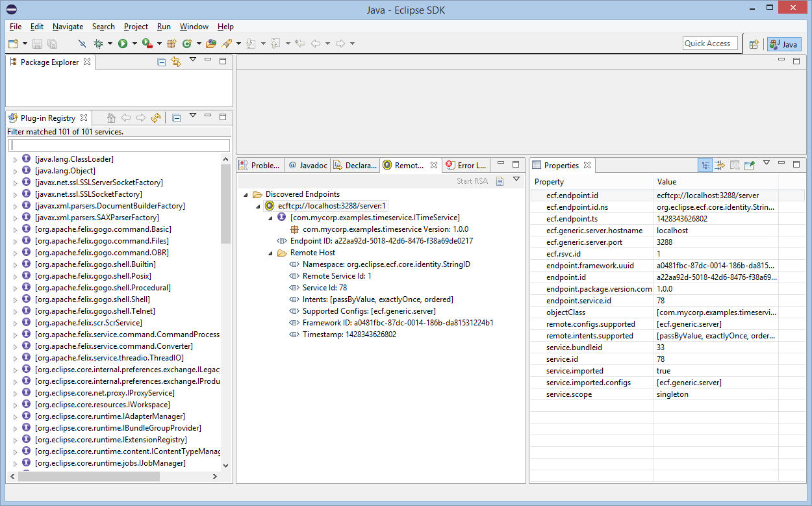
Task: Click the New Java Package icon
Action: click(x=171, y=44)
